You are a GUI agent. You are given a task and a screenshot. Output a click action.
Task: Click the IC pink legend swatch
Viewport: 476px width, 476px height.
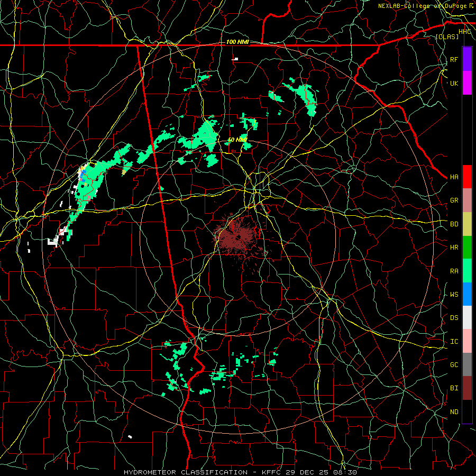point(467,341)
